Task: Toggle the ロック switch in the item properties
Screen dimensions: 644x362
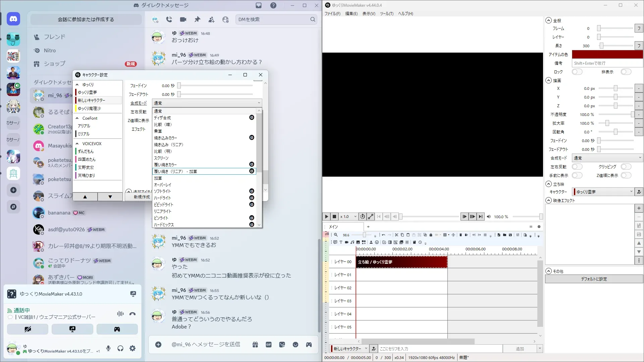Action: pos(577,72)
